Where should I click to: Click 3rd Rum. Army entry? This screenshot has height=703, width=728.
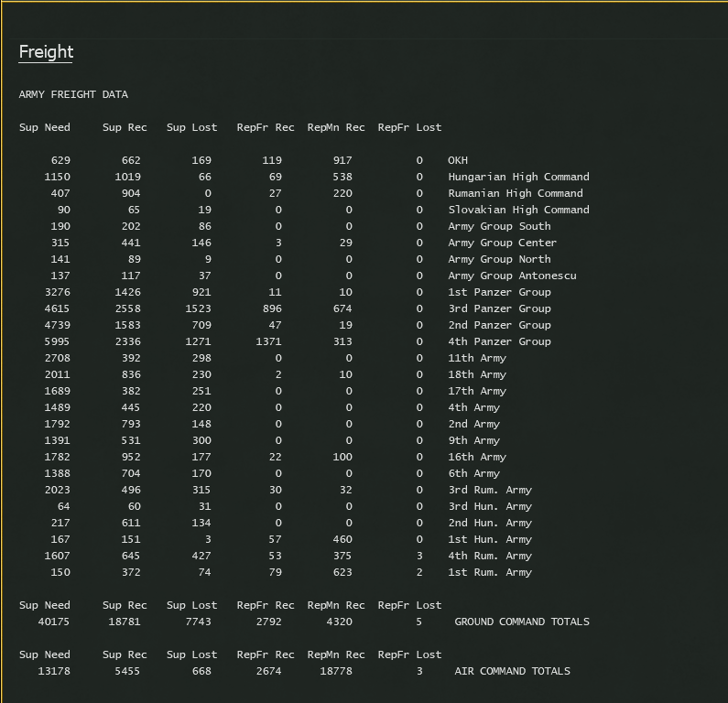coord(490,490)
